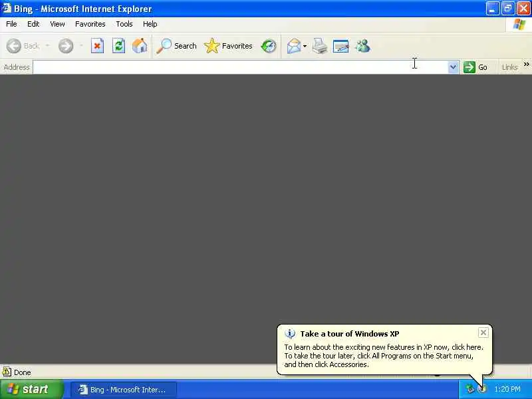Open the Edit menu
Viewport: 532px width, 399px height.
pos(33,24)
